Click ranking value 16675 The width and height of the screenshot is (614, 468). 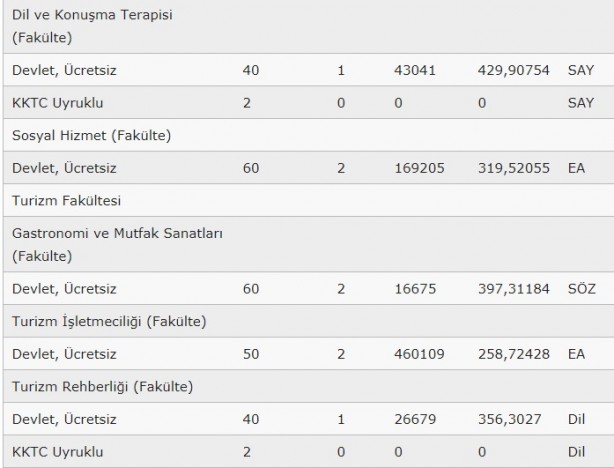(415, 289)
